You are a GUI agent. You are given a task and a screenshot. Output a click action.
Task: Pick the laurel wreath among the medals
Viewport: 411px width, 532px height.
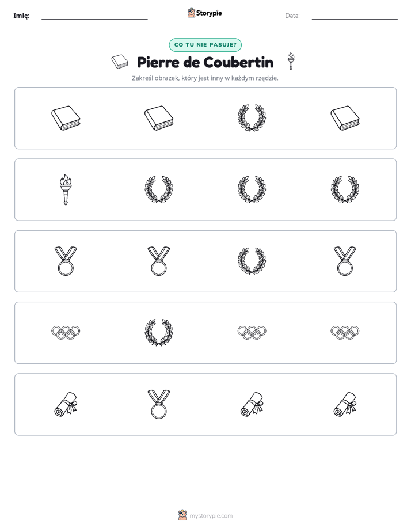click(252, 261)
